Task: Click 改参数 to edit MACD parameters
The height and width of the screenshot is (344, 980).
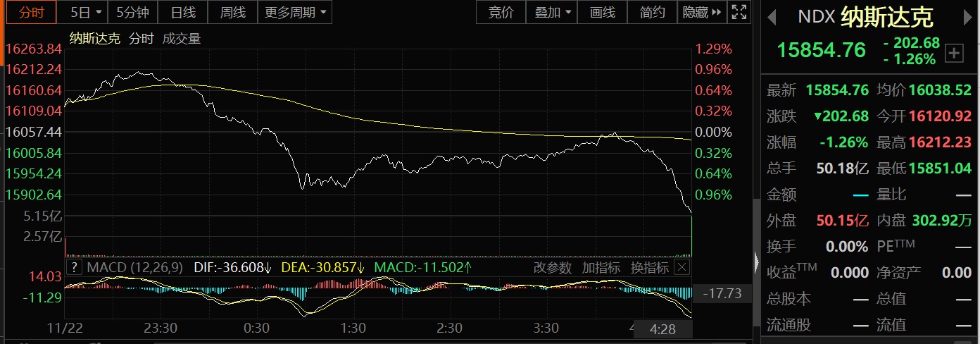Action: (553, 267)
